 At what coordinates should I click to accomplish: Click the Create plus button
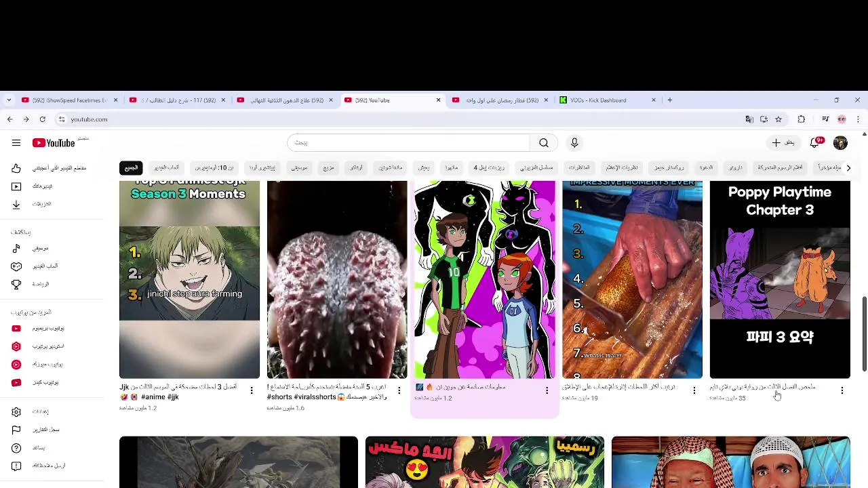(783, 143)
